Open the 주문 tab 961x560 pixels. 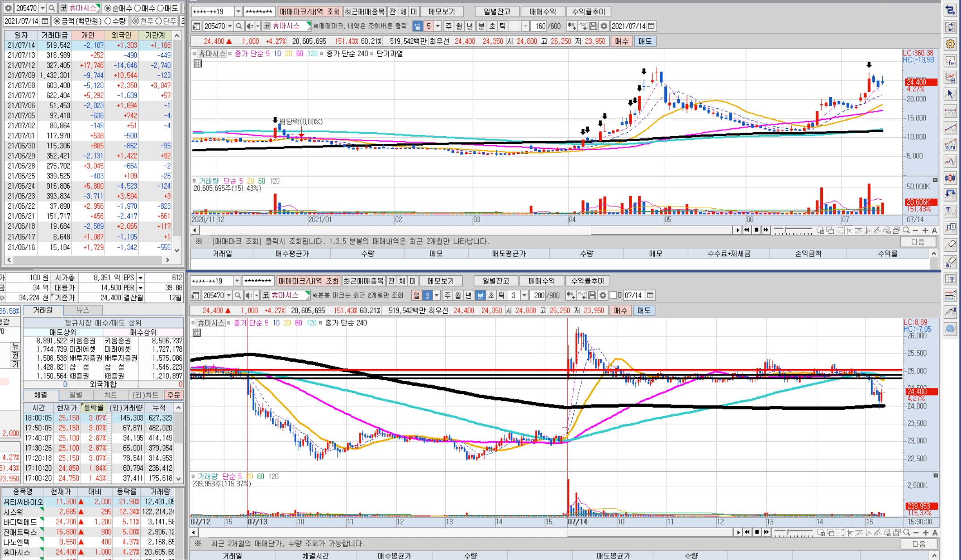click(x=173, y=395)
